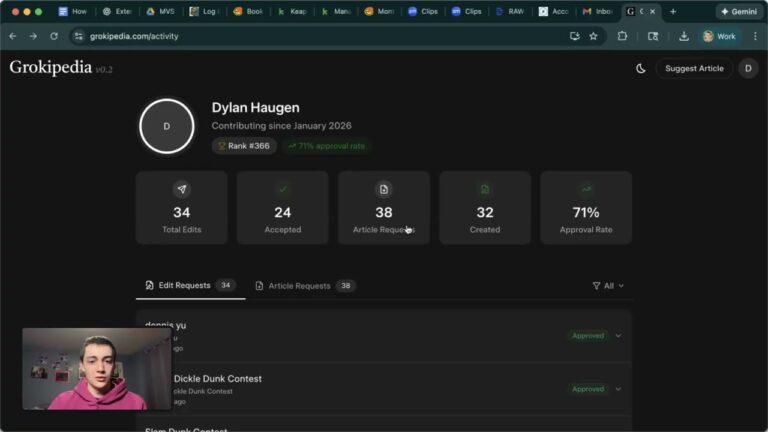This screenshot has width=768, height=432.
Task: Click the Grokipedia logo link
Action: pyautogui.click(x=50, y=67)
